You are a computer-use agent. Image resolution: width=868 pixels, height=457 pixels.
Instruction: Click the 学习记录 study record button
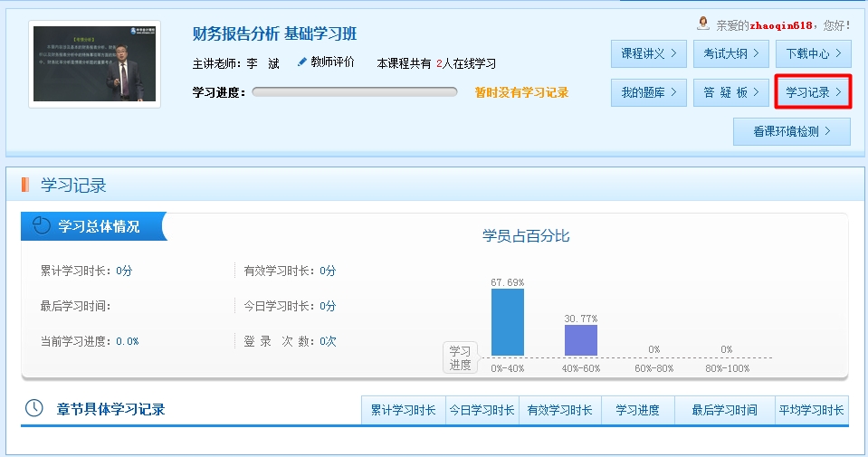tap(813, 92)
